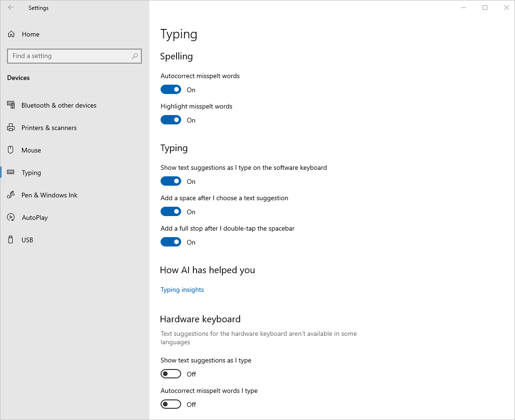
Task: Click the Pen & Windows Ink icon
Action: [x=11, y=195]
